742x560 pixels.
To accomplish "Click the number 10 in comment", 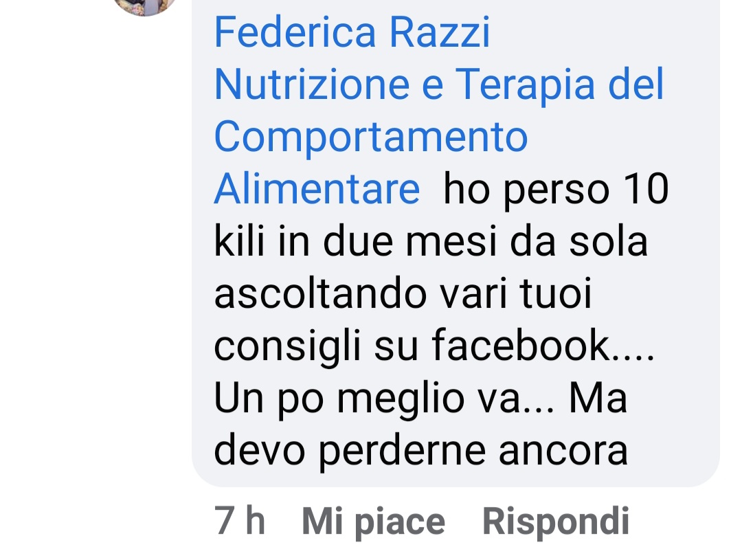I will click(x=646, y=188).
